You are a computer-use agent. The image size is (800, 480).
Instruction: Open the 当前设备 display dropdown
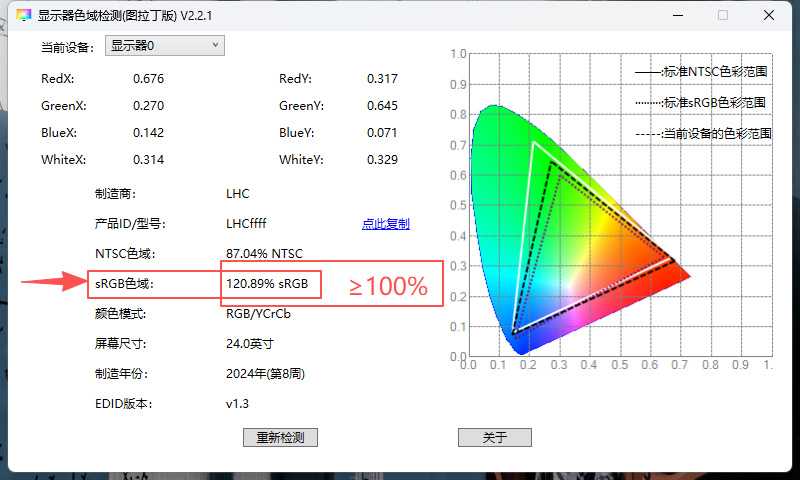pos(165,46)
